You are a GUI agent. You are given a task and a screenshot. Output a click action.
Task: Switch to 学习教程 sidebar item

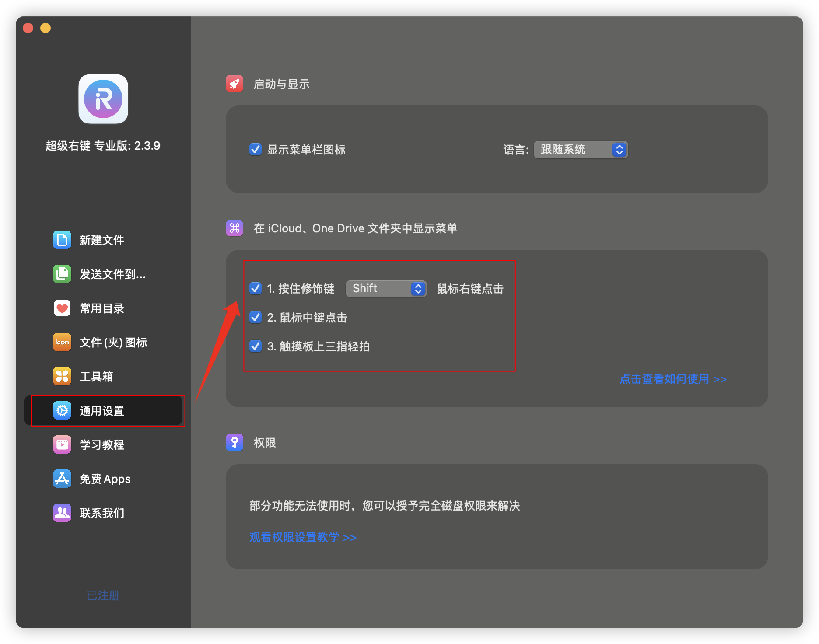point(102,445)
